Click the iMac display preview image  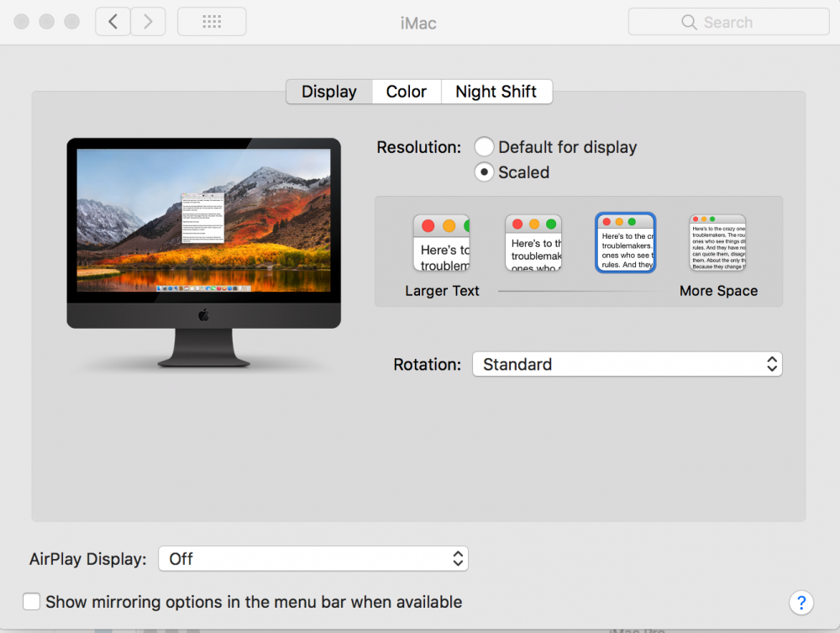(203, 252)
